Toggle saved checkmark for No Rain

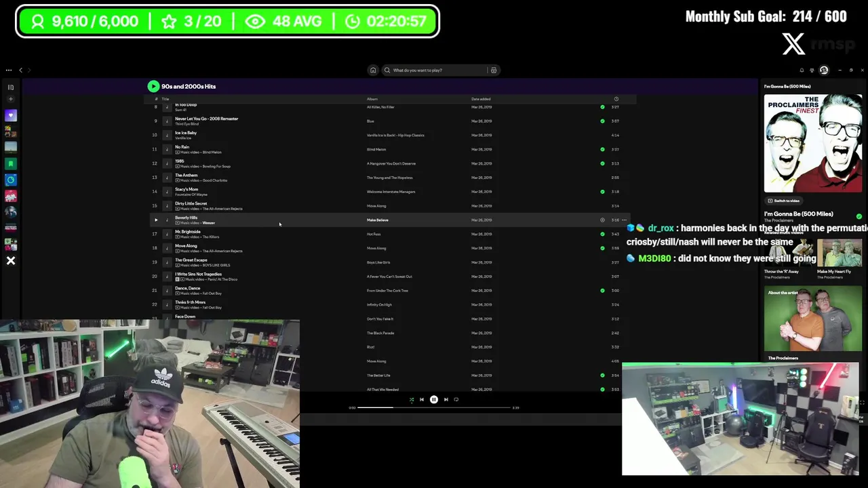point(602,149)
